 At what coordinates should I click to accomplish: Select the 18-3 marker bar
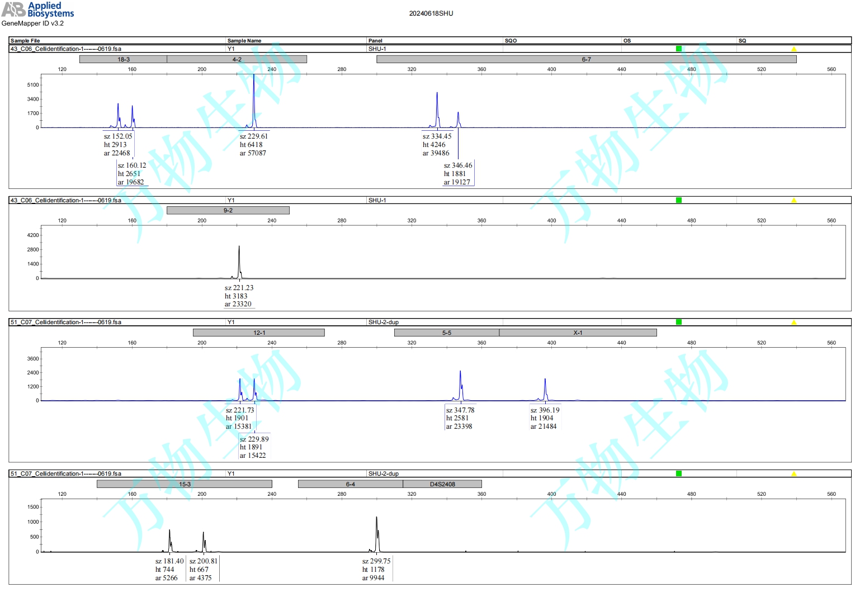pyautogui.click(x=123, y=59)
